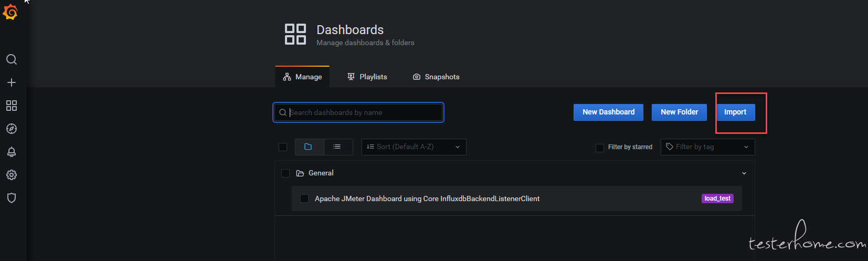This screenshot has height=261, width=868.
Task: Switch to the Playlists tab
Action: [367, 77]
